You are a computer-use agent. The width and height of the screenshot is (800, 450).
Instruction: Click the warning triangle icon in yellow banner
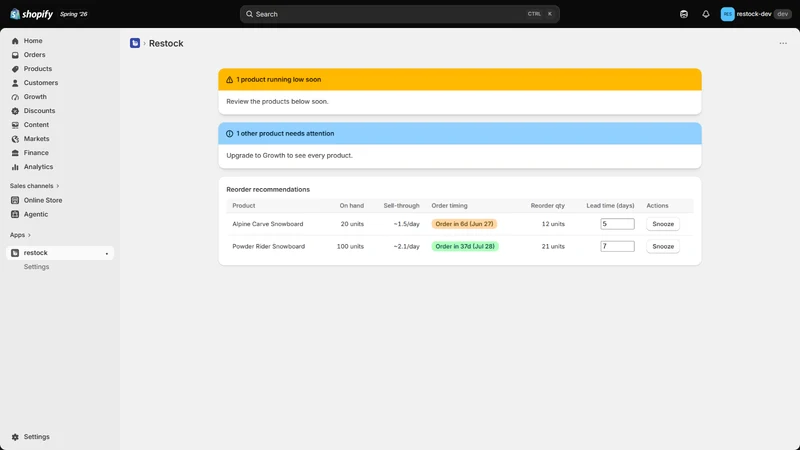coord(230,80)
